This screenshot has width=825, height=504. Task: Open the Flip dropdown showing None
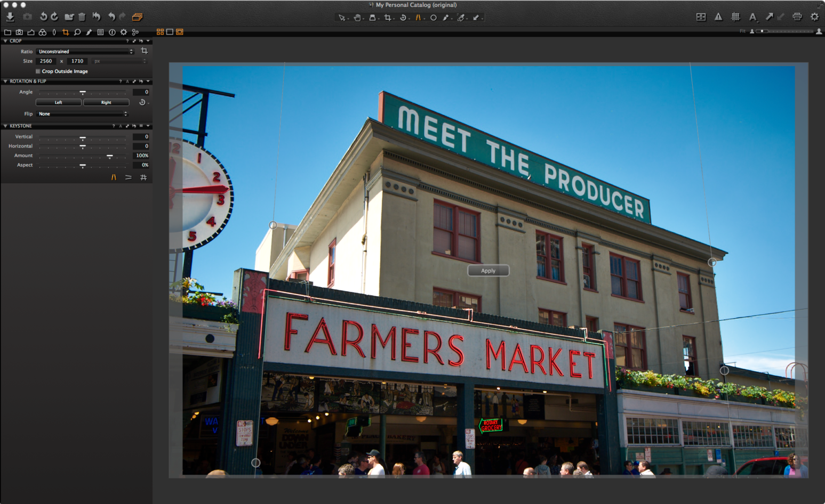[x=82, y=113]
